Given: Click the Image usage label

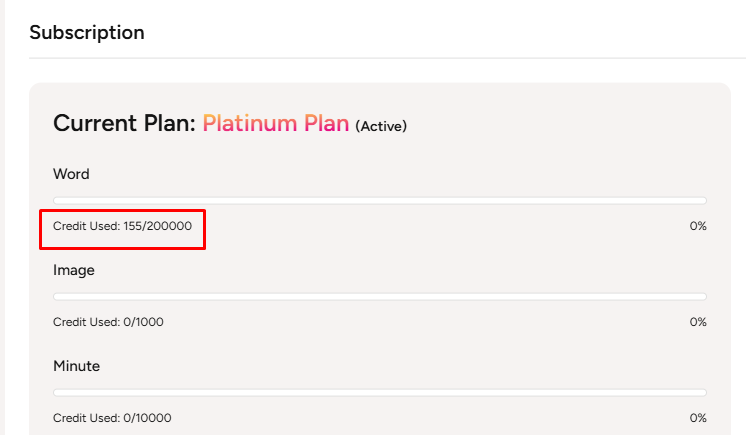Looking at the screenshot, I should click(76, 270).
